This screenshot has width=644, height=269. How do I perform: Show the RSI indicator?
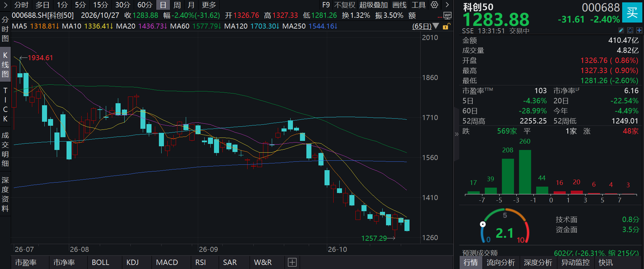[x=201, y=262]
